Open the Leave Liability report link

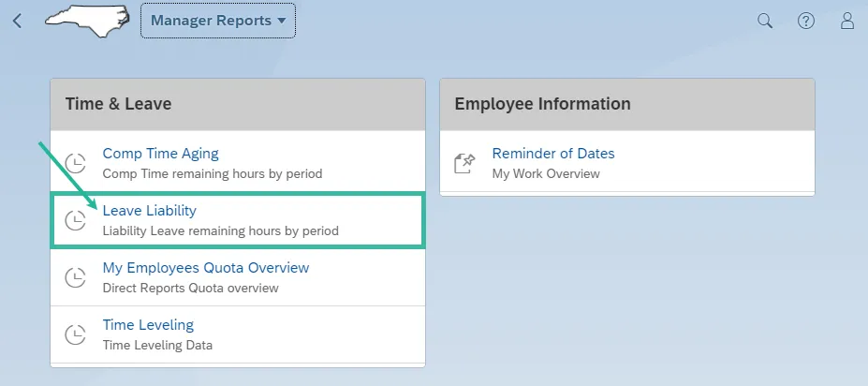[x=149, y=211]
